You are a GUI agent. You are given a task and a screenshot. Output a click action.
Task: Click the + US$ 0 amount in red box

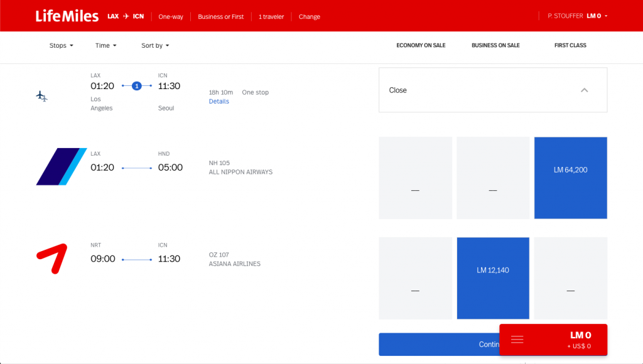[579, 346]
